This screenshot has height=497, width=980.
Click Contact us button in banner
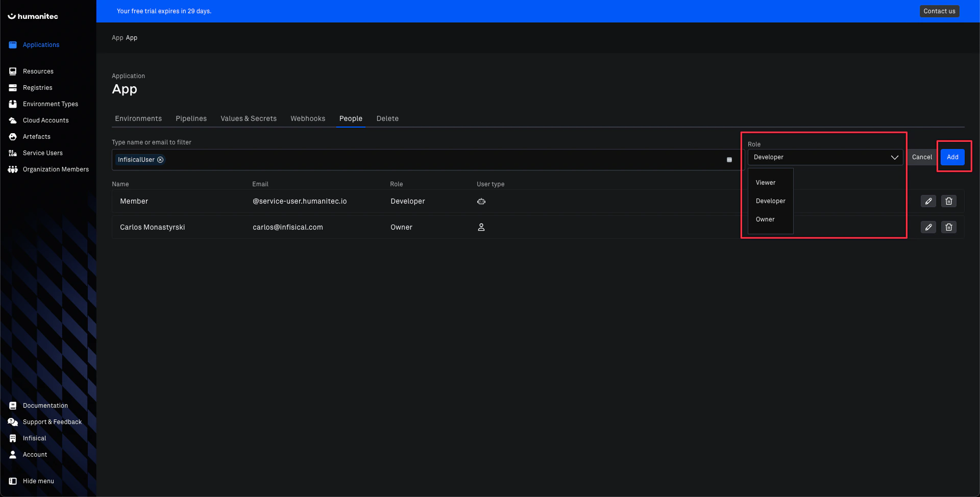tap(939, 11)
